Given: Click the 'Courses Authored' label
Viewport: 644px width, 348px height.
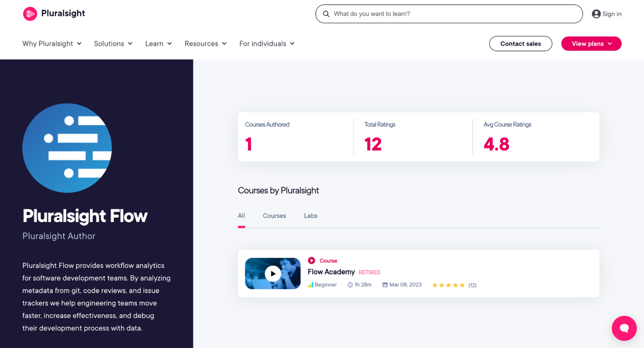Looking at the screenshot, I should 267,124.
